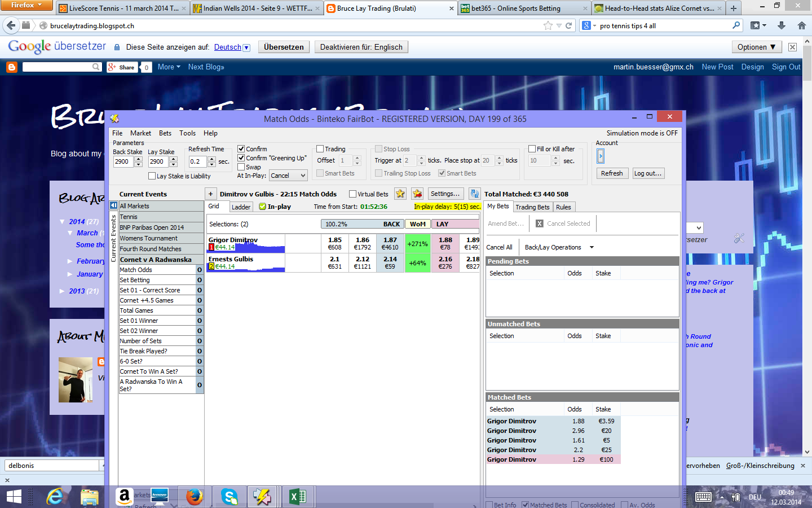Image resolution: width=812 pixels, height=508 pixels.
Task: Launch Internet Explorer from the taskbar
Action: click(x=55, y=497)
